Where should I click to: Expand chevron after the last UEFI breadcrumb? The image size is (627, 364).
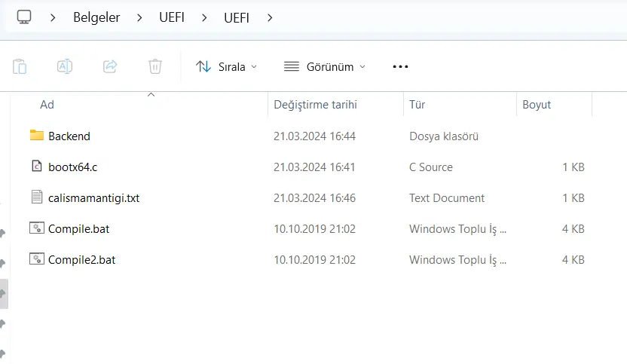coord(270,17)
